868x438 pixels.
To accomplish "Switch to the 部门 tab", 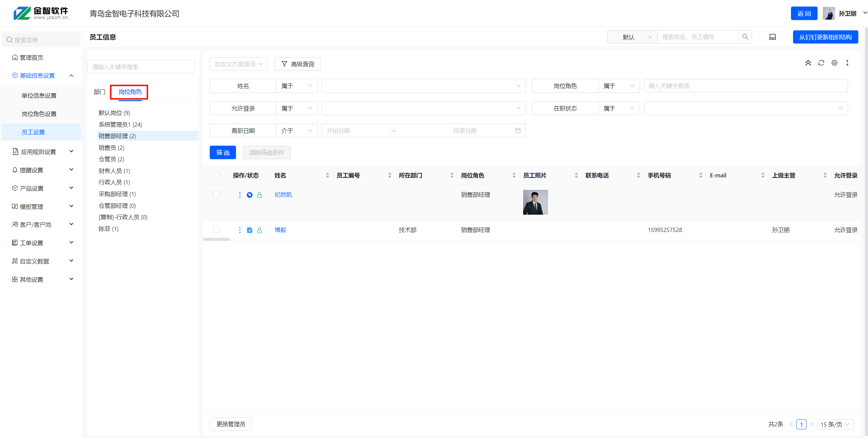I will click(x=100, y=92).
